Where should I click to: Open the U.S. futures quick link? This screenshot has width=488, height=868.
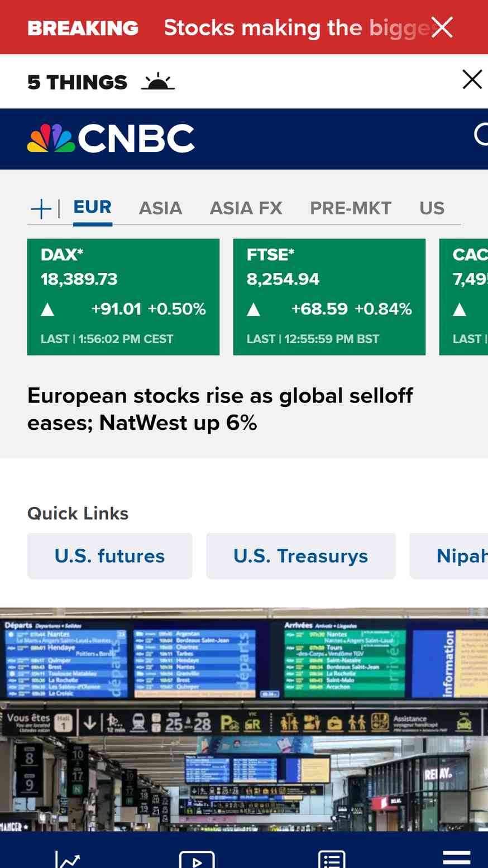click(110, 556)
